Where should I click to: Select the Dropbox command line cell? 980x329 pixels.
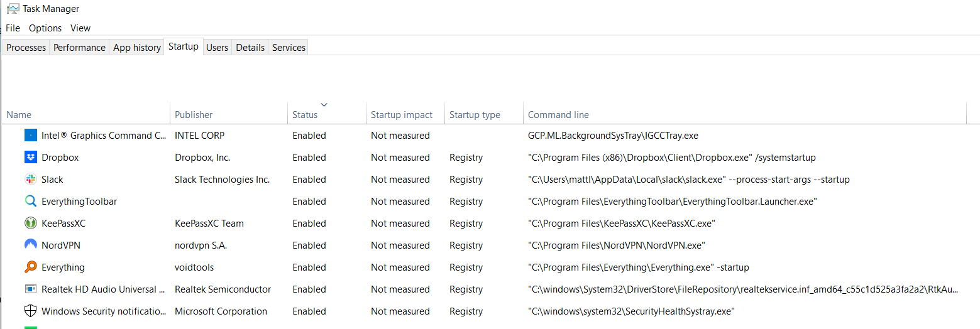(x=672, y=157)
